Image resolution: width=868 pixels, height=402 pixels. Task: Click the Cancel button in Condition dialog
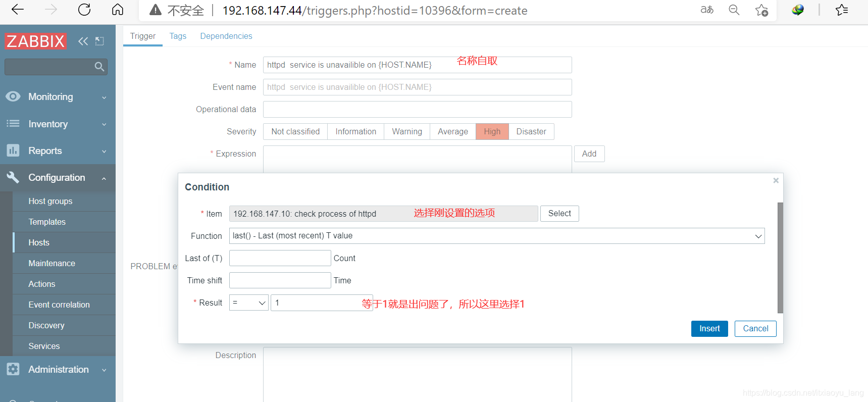(x=755, y=328)
